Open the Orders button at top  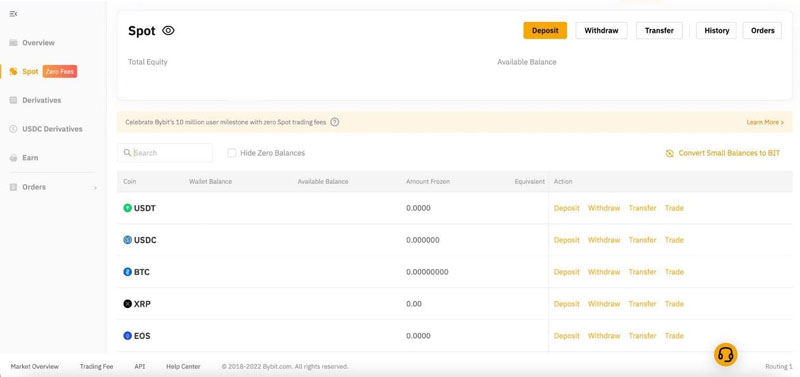(x=763, y=31)
